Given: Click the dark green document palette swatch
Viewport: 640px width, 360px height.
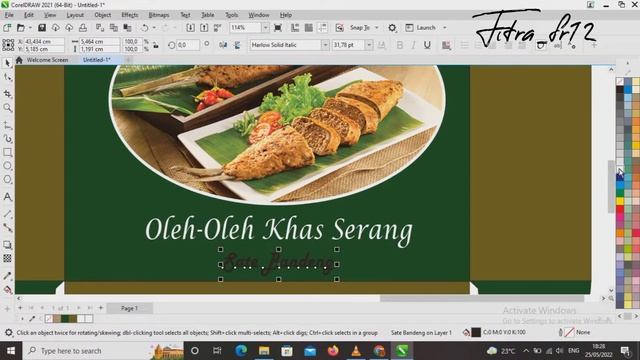Looking at the screenshot, I should [x=65, y=318].
